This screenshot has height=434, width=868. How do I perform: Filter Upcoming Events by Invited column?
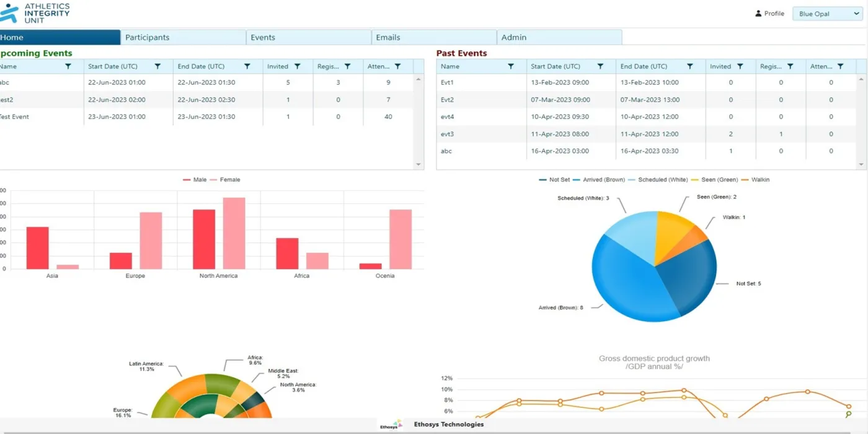pos(297,66)
